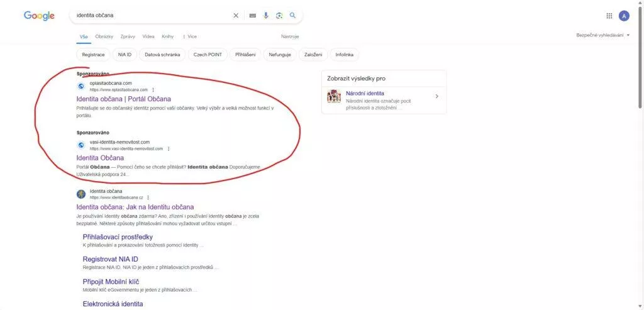Click into the search input field
Image resolution: width=644 pixels, height=310 pixels.
[x=152, y=15]
